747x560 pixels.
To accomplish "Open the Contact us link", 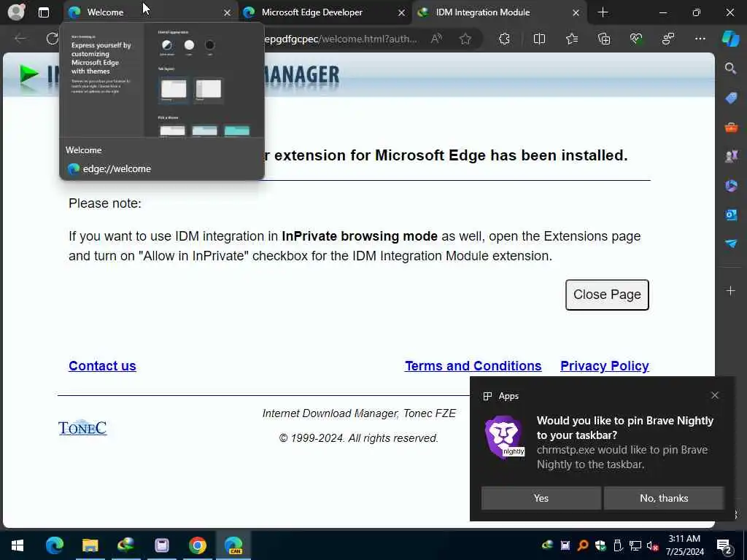I will [102, 366].
